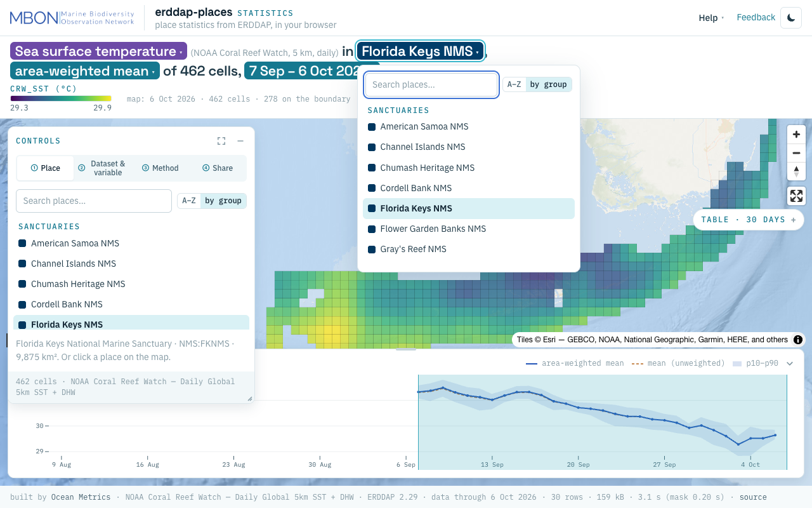Toggle area-weighted mean chart series

click(x=575, y=363)
